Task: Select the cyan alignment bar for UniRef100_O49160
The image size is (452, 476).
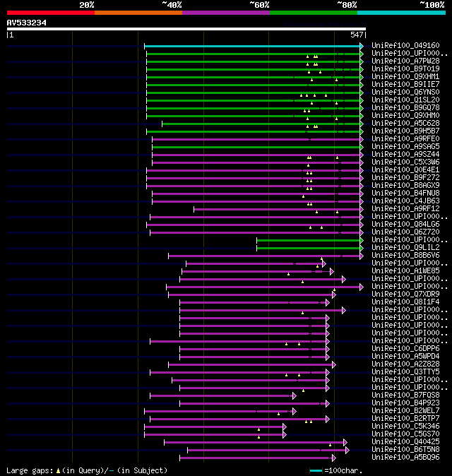Action: coord(253,46)
